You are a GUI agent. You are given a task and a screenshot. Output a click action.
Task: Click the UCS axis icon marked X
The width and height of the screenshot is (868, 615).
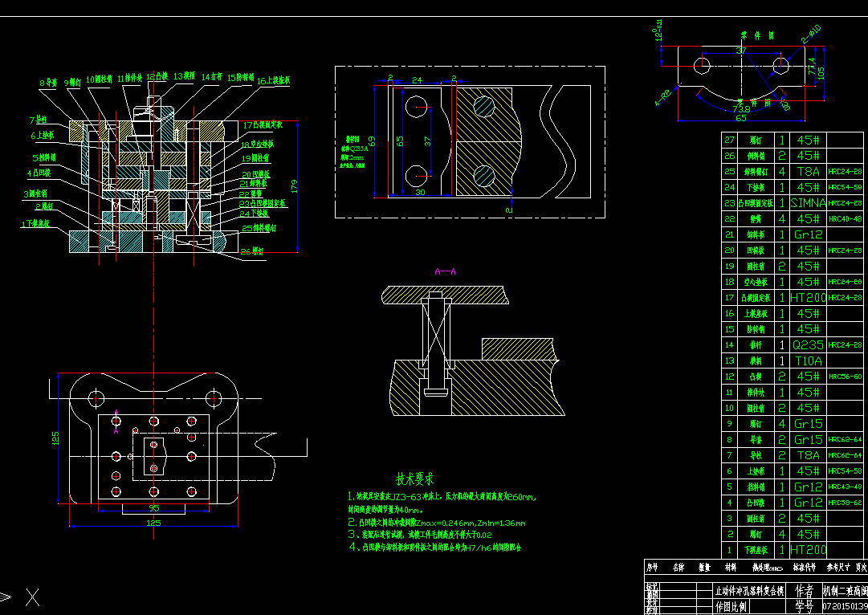(x=33, y=597)
